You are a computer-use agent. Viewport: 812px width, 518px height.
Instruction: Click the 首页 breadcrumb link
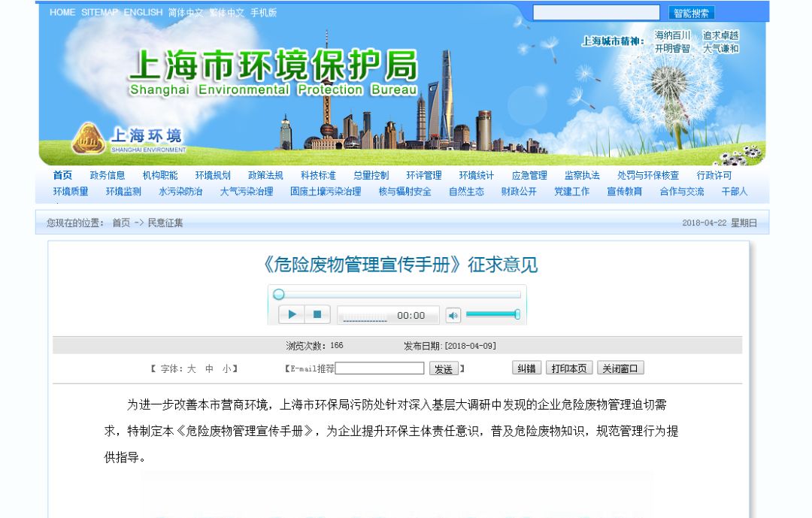(121, 223)
